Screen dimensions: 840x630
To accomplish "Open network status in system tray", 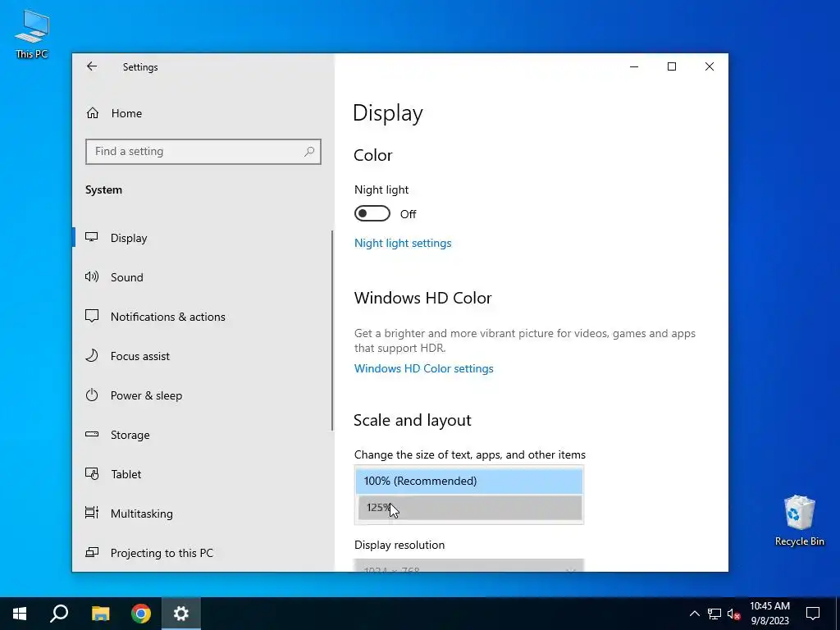I will (714, 614).
